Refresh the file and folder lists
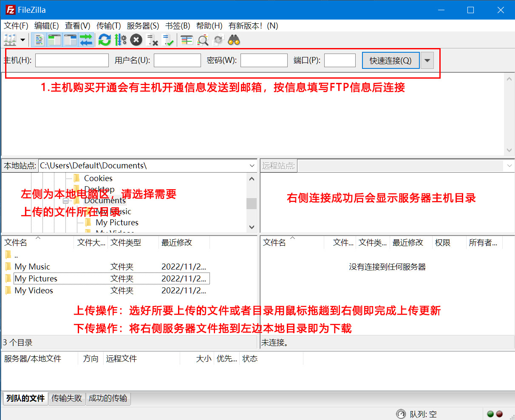515x420 pixels. point(105,40)
